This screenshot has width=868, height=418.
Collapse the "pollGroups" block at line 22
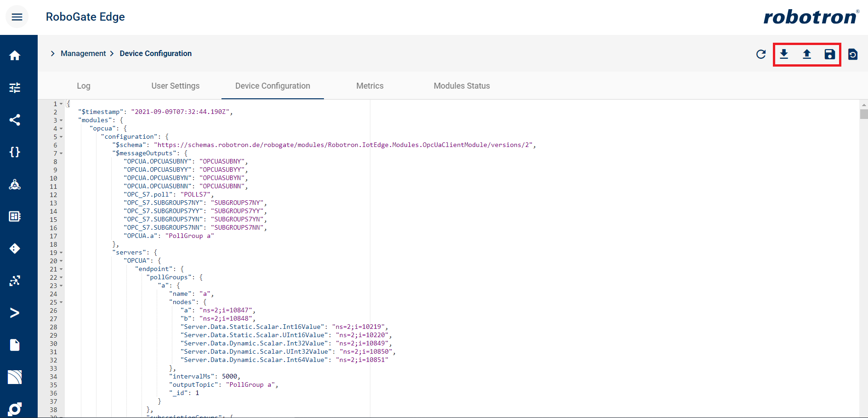pyautogui.click(x=61, y=277)
